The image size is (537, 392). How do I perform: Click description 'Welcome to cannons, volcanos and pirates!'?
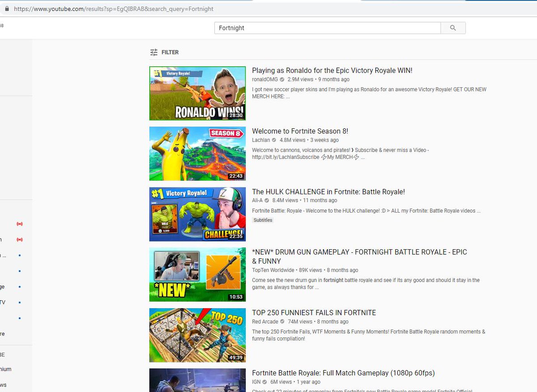tap(341, 153)
